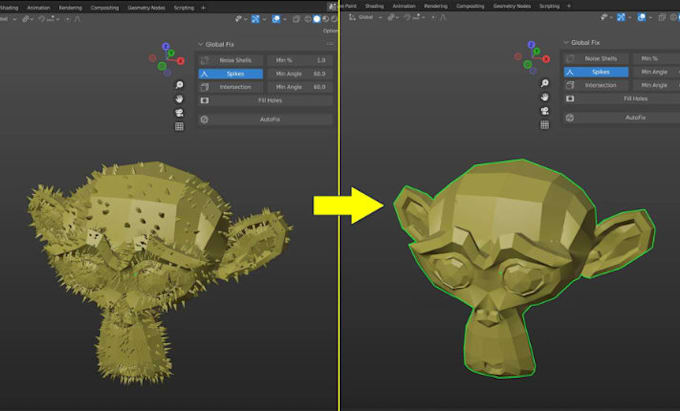Toggle gizmo display in right viewport header

[x=621, y=17]
